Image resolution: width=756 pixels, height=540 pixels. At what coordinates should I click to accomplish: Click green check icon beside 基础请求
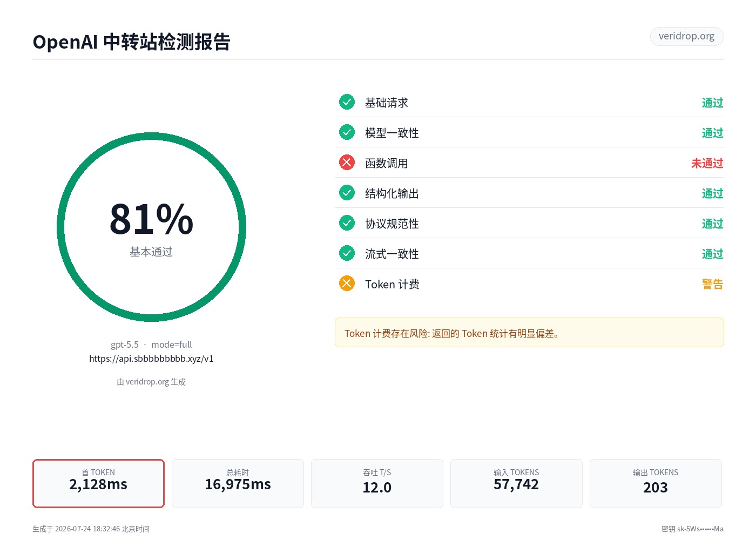347,102
